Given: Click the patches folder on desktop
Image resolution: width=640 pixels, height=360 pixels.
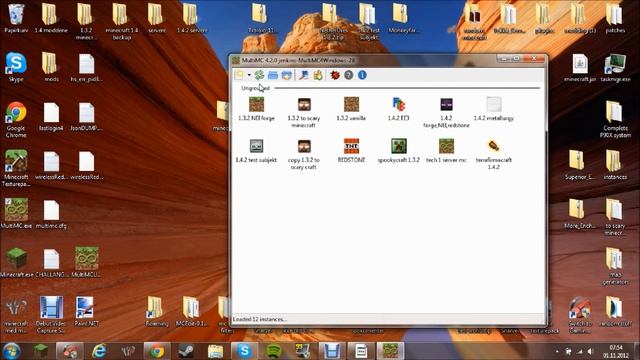Looking at the screenshot, I should click(x=615, y=18).
